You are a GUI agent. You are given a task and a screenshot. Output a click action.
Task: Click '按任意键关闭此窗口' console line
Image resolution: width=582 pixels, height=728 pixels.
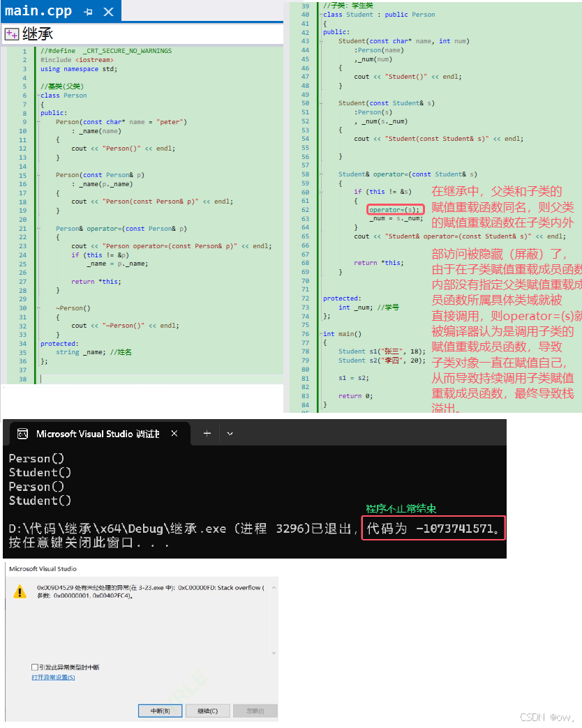click(88, 543)
